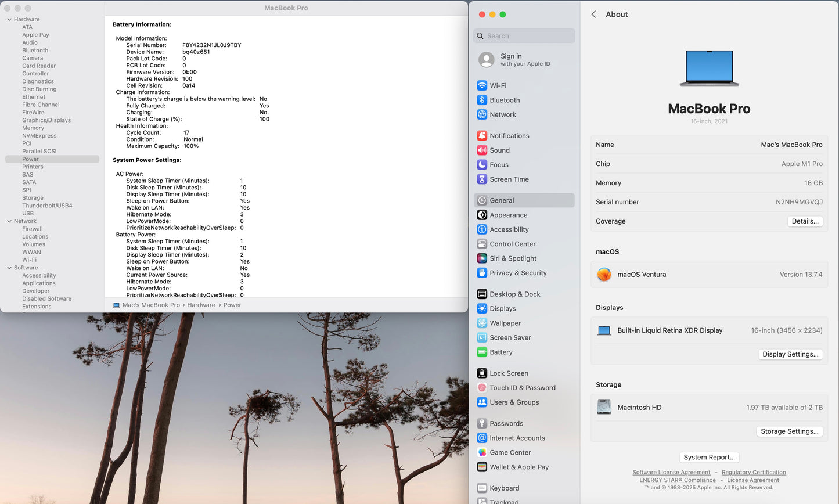Select USB in the Hardware list

point(28,213)
